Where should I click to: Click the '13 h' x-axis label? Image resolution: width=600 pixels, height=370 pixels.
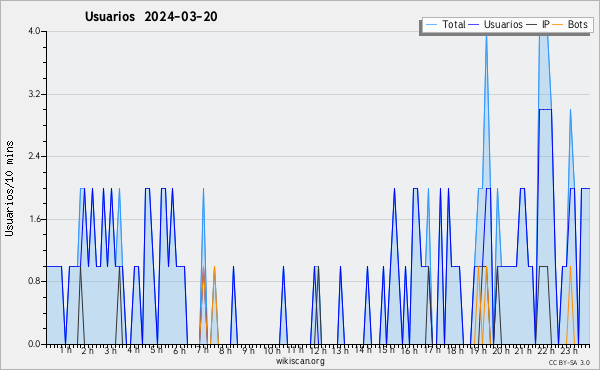coord(340,350)
